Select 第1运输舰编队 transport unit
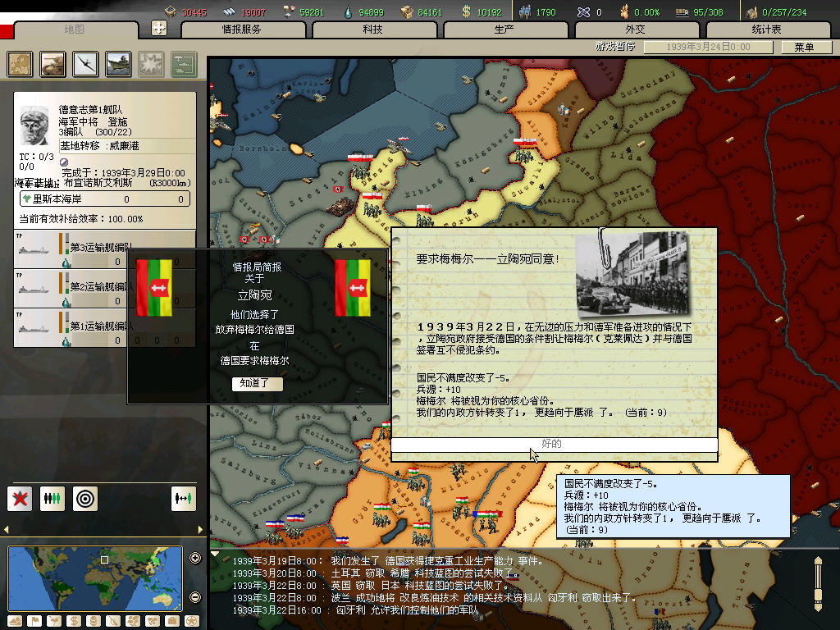The height and width of the screenshot is (630, 840). [x=105, y=327]
